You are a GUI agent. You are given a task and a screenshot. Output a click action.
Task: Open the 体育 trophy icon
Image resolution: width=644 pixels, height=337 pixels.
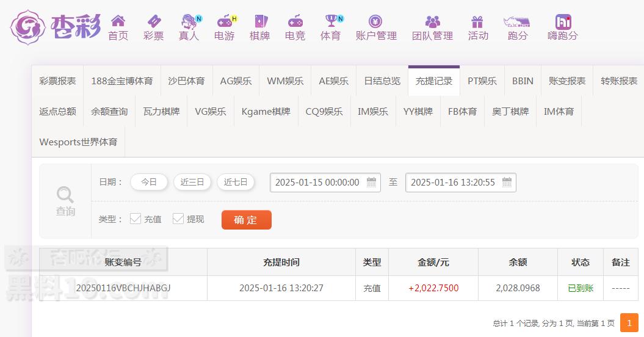click(x=331, y=21)
